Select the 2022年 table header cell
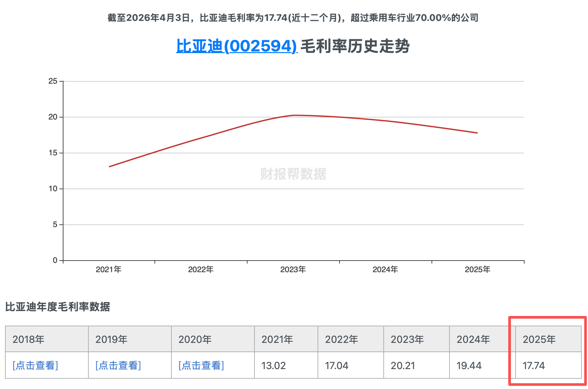Screen dimensions: 588x389 [x=351, y=339]
